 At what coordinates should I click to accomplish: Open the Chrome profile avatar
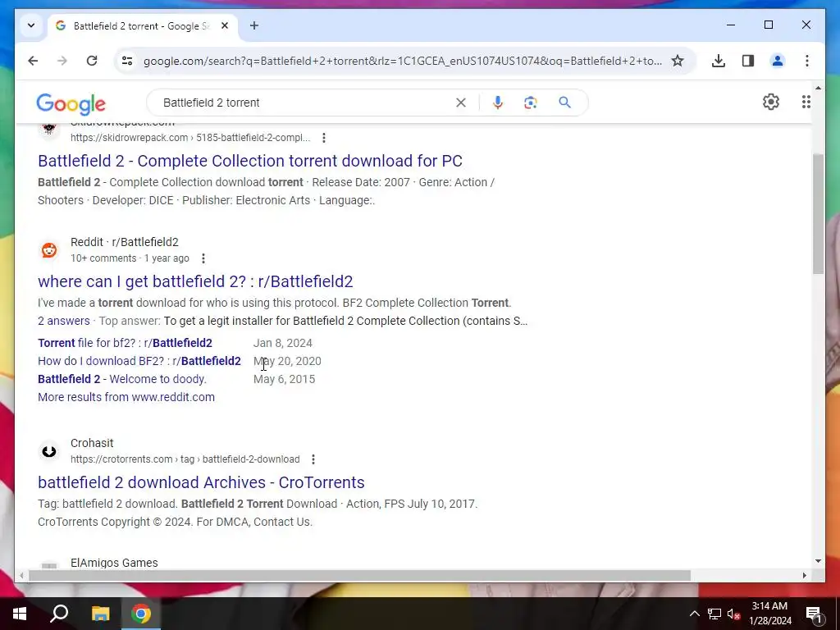point(778,61)
